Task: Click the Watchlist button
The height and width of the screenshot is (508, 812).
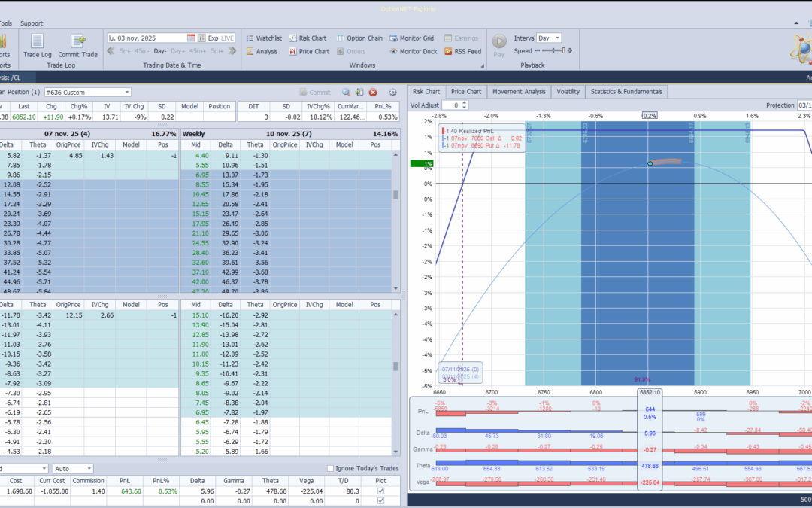Action: click(x=263, y=38)
